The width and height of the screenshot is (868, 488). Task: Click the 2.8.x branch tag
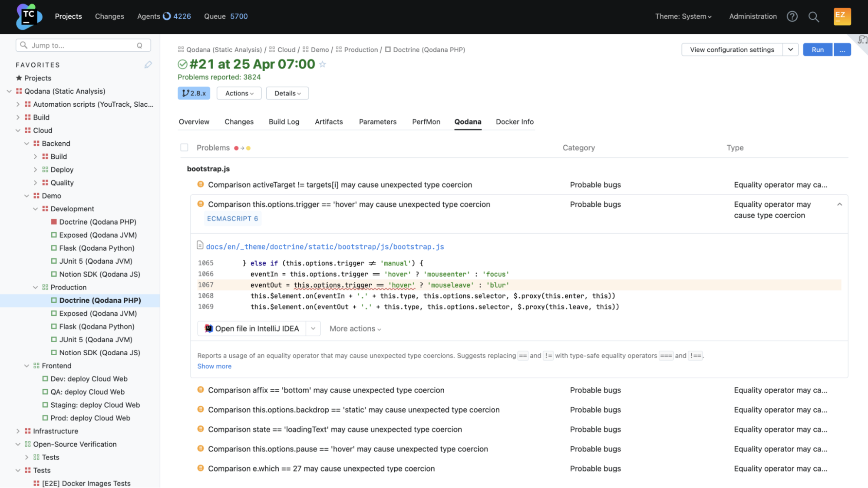click(x=194, y=93)
